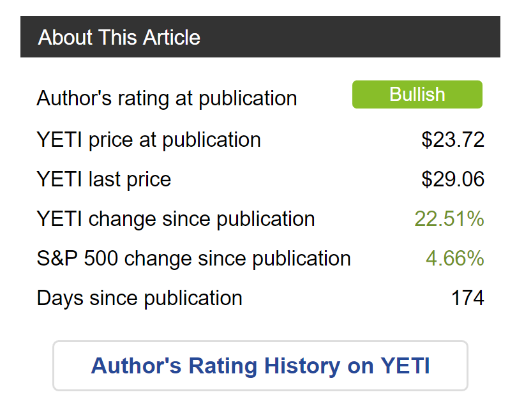The width and height of the screenshot is (524, 420).
Task: Click the $23.72 publication price value
Action: coord(453,139)
